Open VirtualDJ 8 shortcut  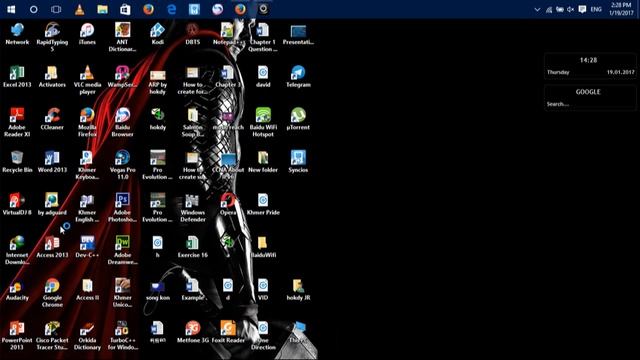[x=17, y=204]
